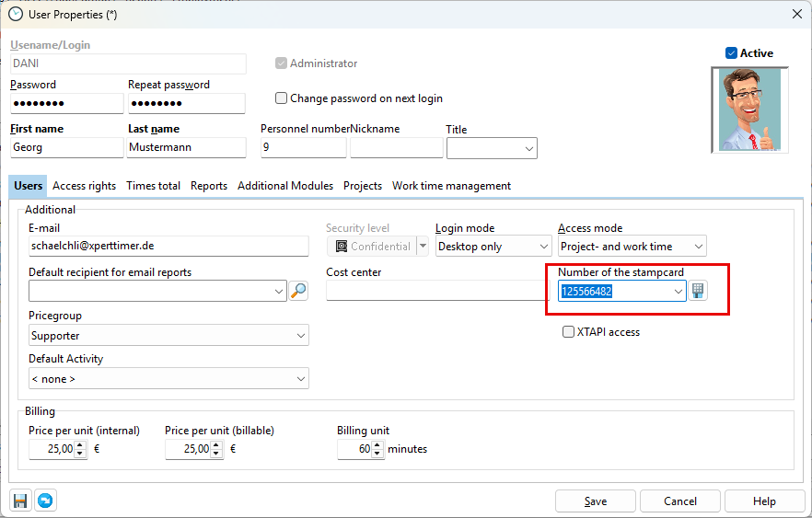This screenshot has width=812, height=518.
Task: Click magnifier icon beside default email recipient
Action: coord(298,291)
